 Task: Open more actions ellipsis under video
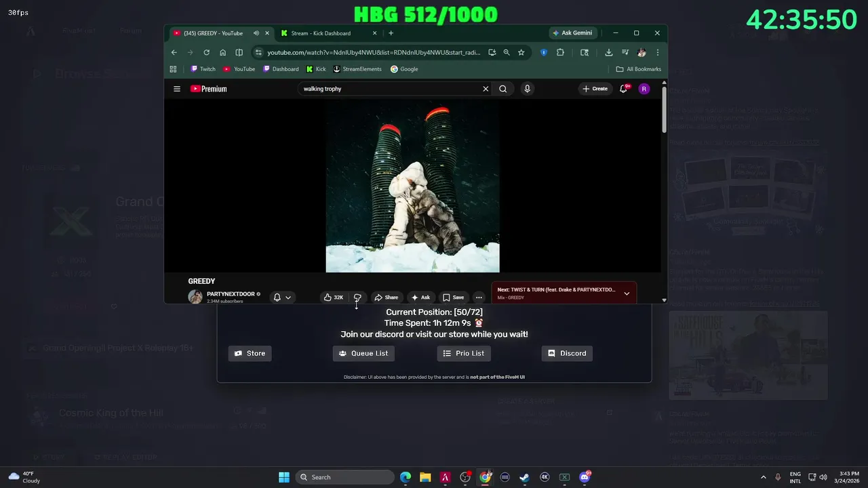(x=479, y=298)
